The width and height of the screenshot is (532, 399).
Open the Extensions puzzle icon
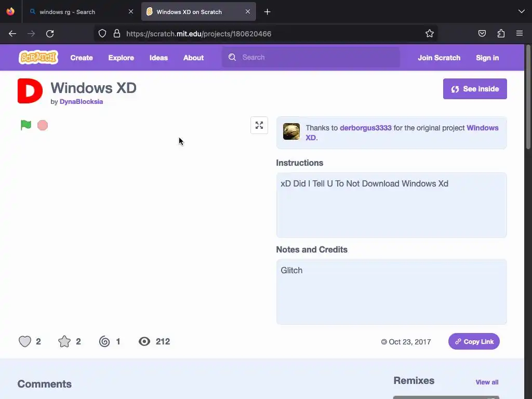click(x=501, y=34)
